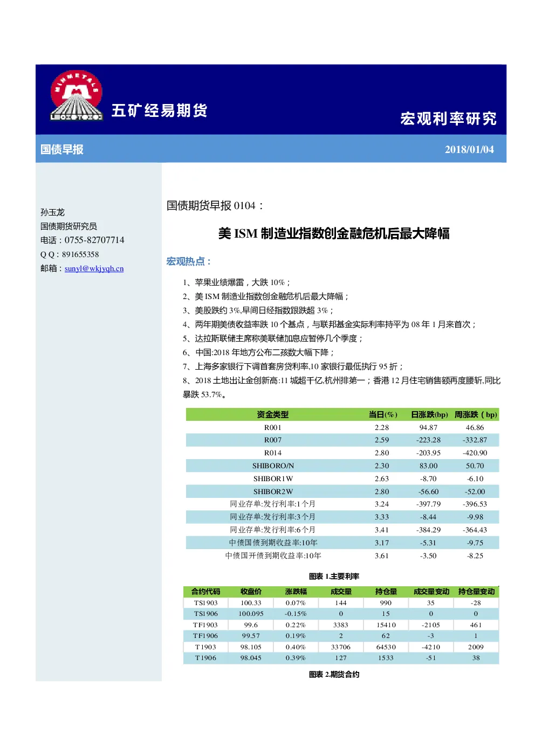Select the author name 孙玉龙
The width and height of the screenshot is (535, 756).
[x=52, y=212]
